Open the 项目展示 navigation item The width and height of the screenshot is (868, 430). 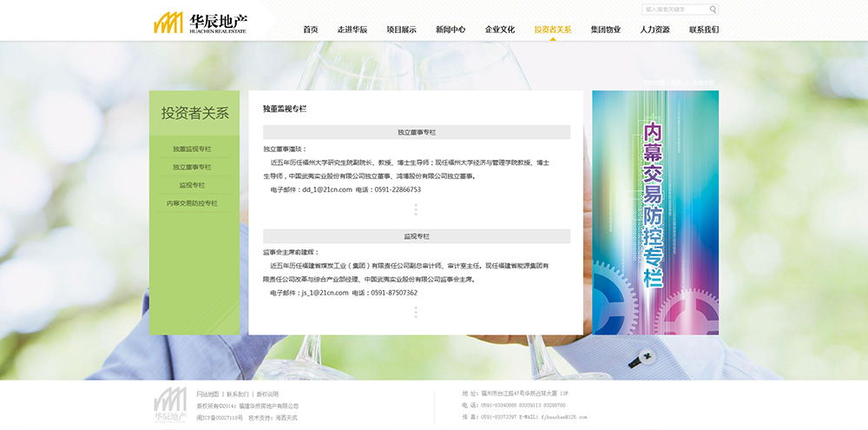coord(401,30)
